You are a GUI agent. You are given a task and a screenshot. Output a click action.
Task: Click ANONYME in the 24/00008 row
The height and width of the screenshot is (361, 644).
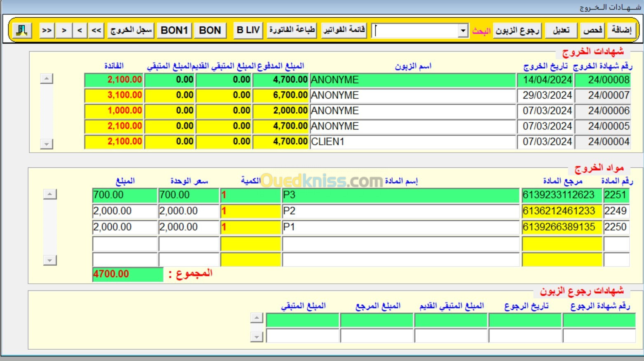(413, 80)
